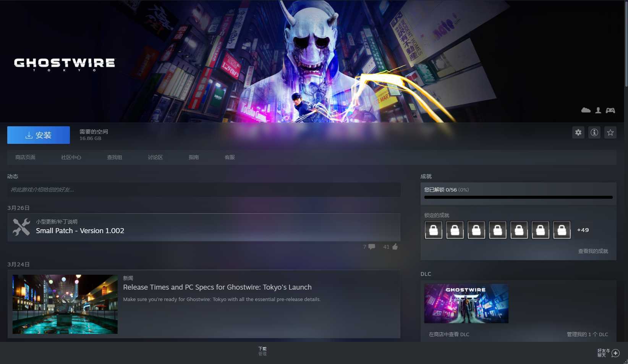
Task: Open the 讨论区 tab
Action: [155, 157]
